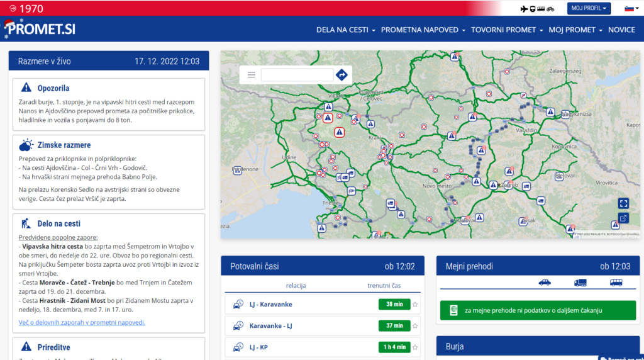The image size is (644, 360).
Task: Click the green 38 min travel time
Action: click(x=394, y=305)
